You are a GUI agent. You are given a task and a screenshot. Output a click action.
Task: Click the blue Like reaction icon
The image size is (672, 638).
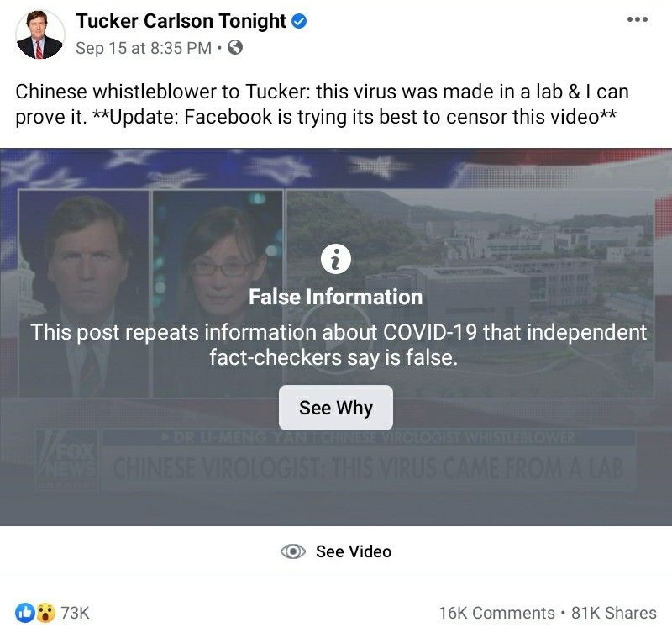tap(25, 613)
